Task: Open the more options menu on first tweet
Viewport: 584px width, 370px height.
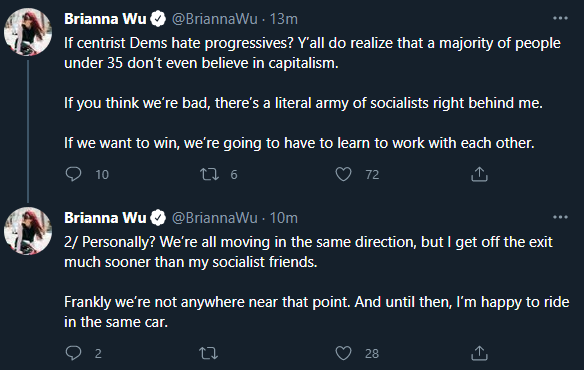Action: tap(560, 18)
